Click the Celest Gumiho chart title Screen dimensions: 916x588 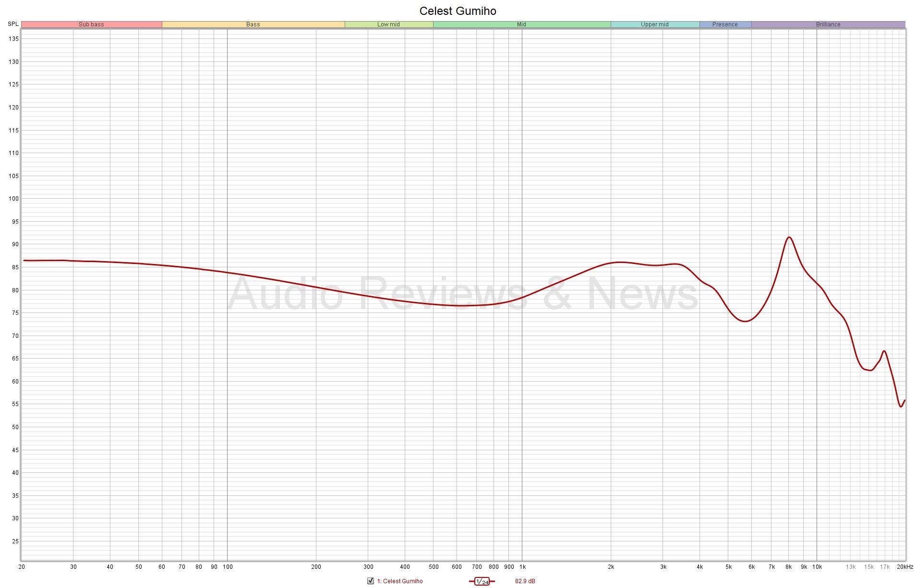(x=458, y=11)
